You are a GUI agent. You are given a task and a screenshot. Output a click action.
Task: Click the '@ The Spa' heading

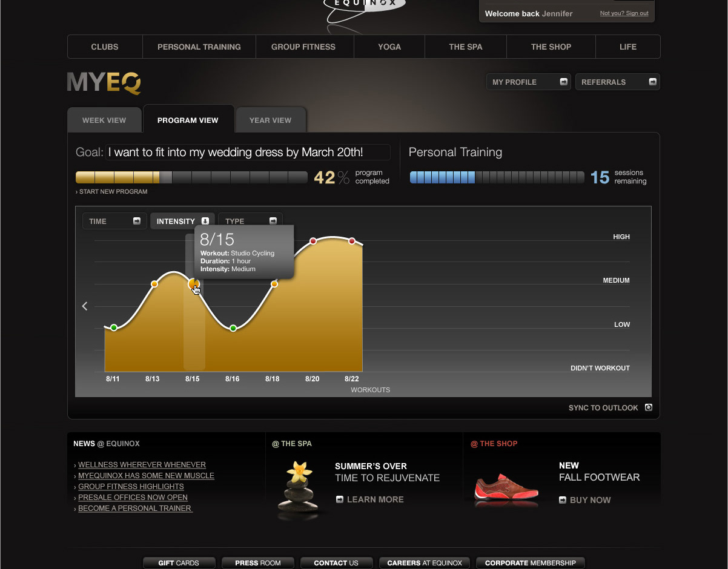coord(292,444)
